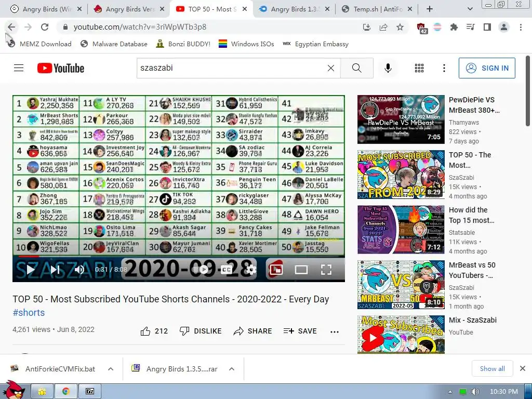Click Show all downloads

[x=492, y=369]
